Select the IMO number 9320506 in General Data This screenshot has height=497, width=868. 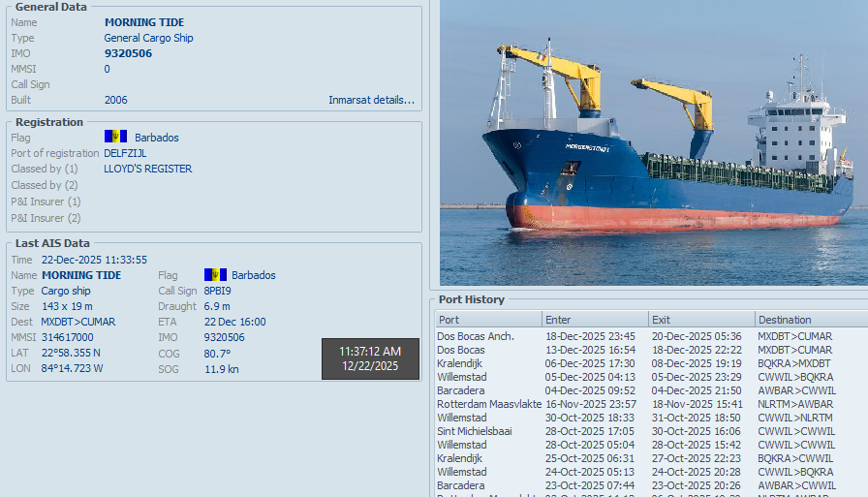[128, 53]
